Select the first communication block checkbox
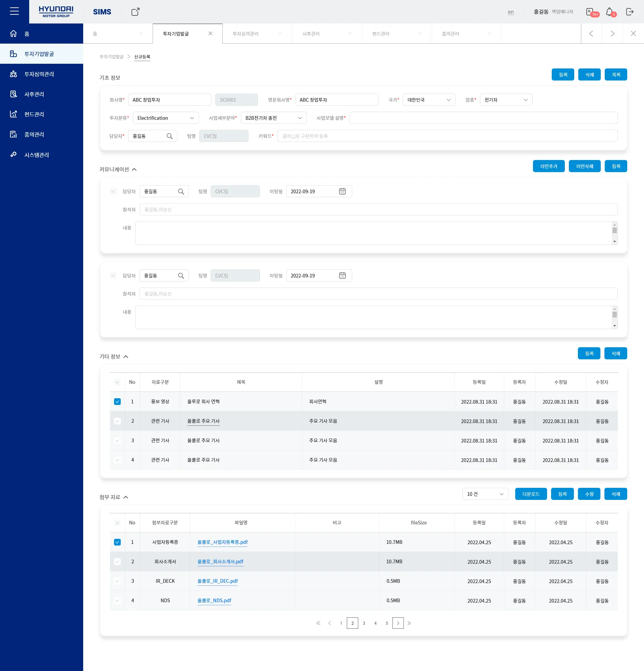The height and width of the screenshot is (671, 644). click(113, 191)
